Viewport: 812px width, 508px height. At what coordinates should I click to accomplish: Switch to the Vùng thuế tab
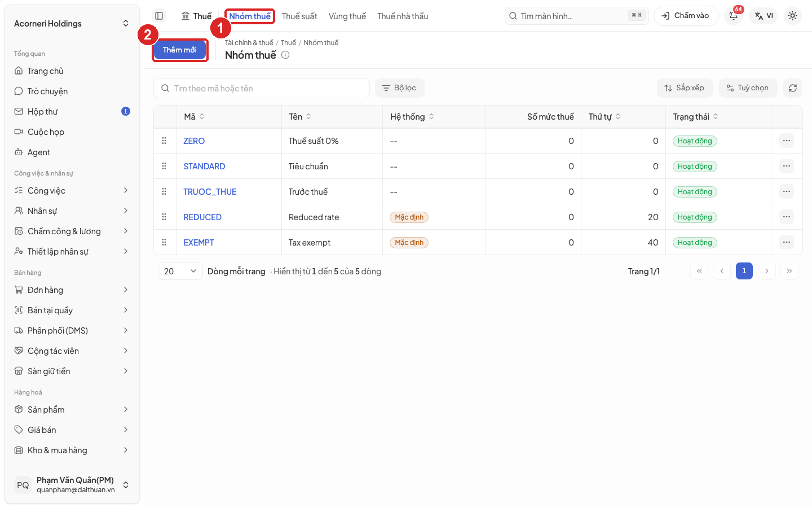pyautogui.click(x=347, y=16)
